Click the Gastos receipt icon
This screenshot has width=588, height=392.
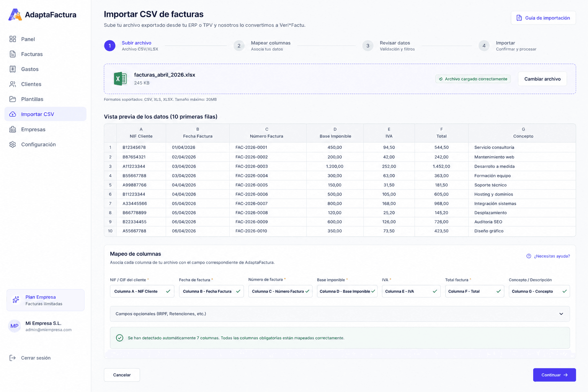click(13, 69)
